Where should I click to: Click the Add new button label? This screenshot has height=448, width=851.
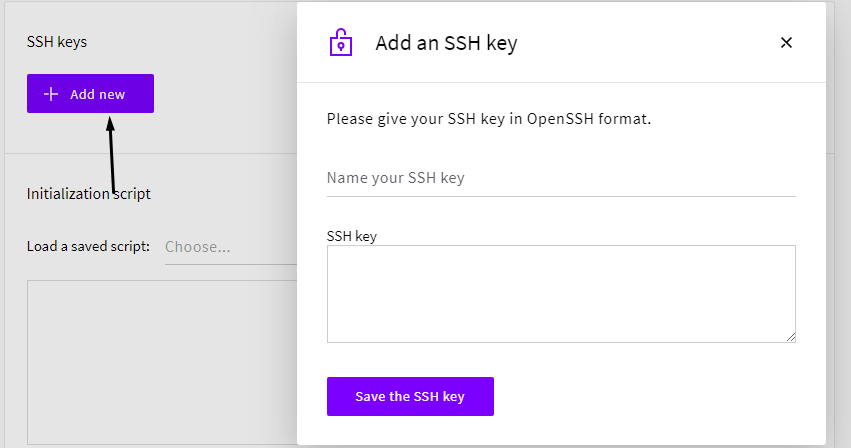pyautogui.click(x=98, y=94)
